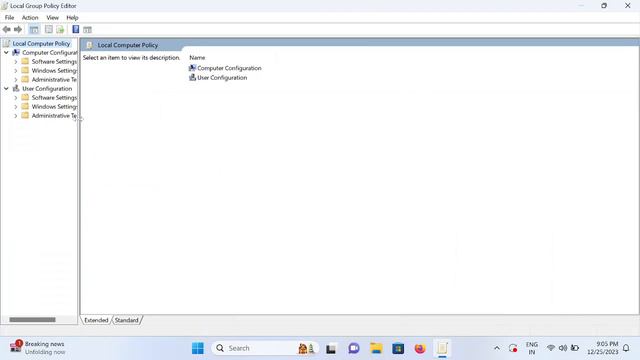
Task: Select Administrative Templates folder under User Configuration
Action: 54,116
